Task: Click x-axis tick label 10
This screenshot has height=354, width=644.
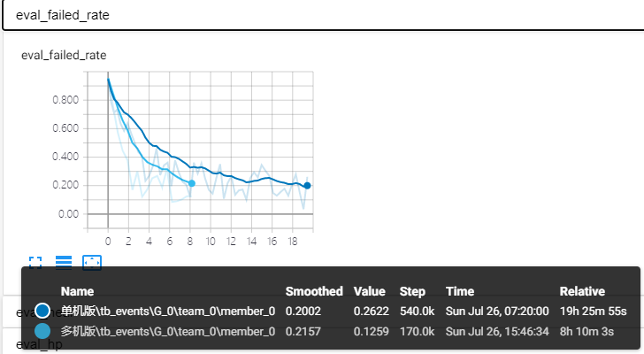Action: tap(211, 241)
